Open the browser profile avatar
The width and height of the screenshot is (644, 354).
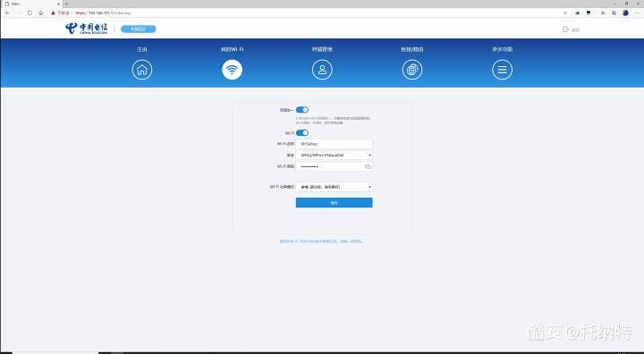[x=625, y=13]
